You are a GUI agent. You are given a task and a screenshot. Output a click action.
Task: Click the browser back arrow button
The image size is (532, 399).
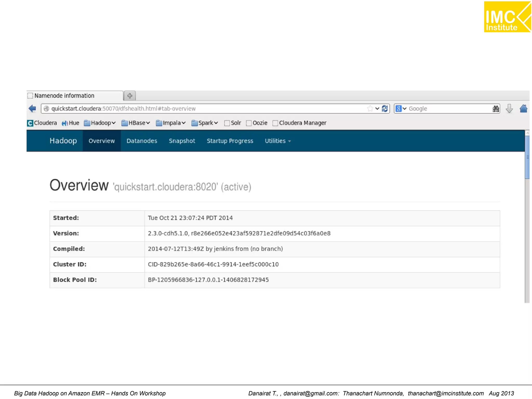click(x=32, y=109)
